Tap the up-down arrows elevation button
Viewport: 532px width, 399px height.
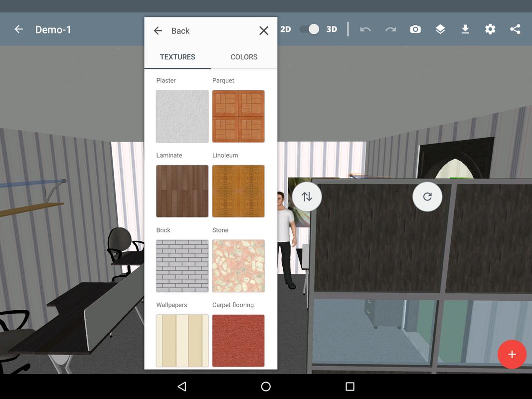pos(307,197)
